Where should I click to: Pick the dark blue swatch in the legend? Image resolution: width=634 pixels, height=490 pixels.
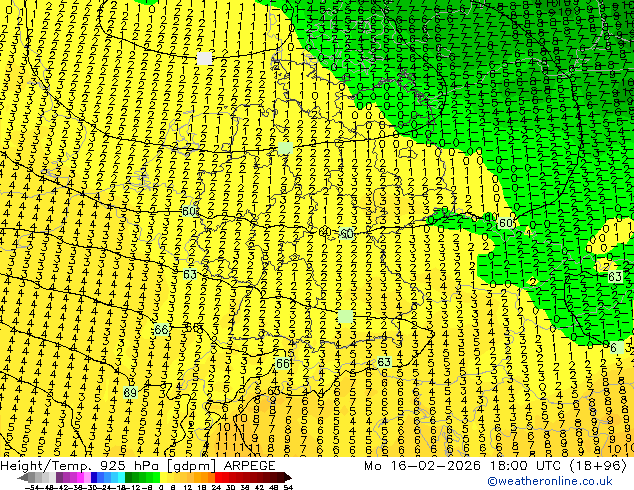pos(94,477)
